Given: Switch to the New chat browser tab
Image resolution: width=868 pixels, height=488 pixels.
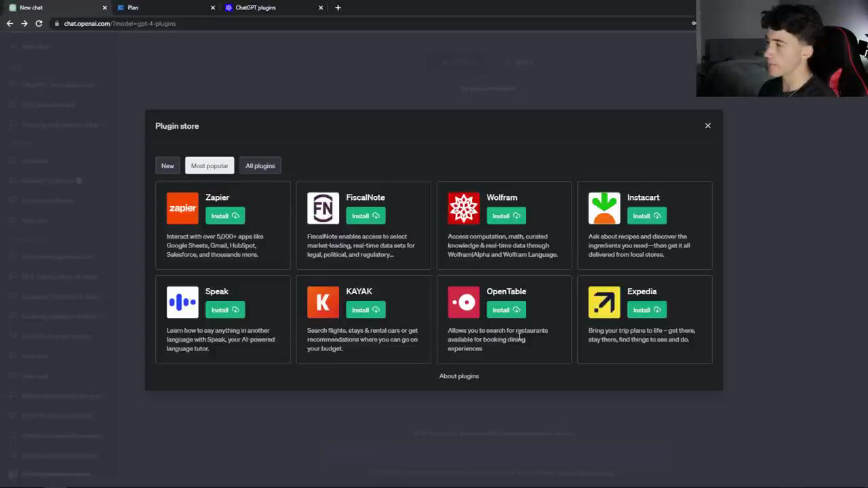Looking at the screenshot, I should point(54,7).
